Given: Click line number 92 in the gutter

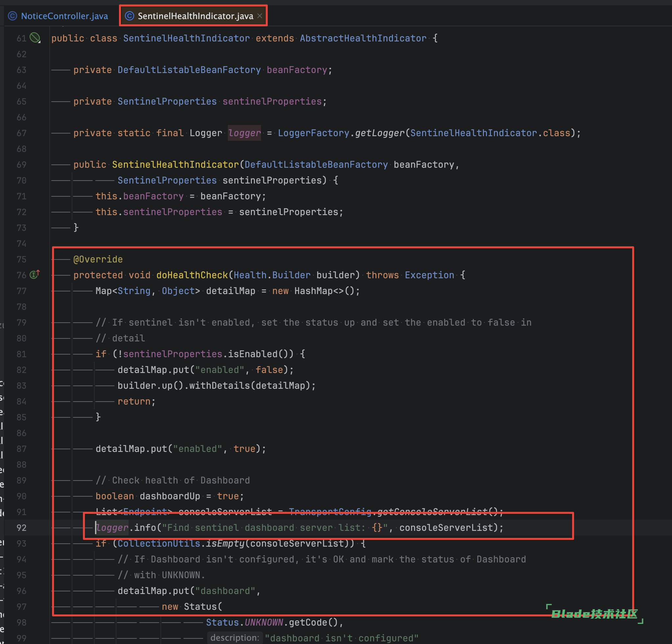Looking at the screenshot, I should click(x=21, y=528).
